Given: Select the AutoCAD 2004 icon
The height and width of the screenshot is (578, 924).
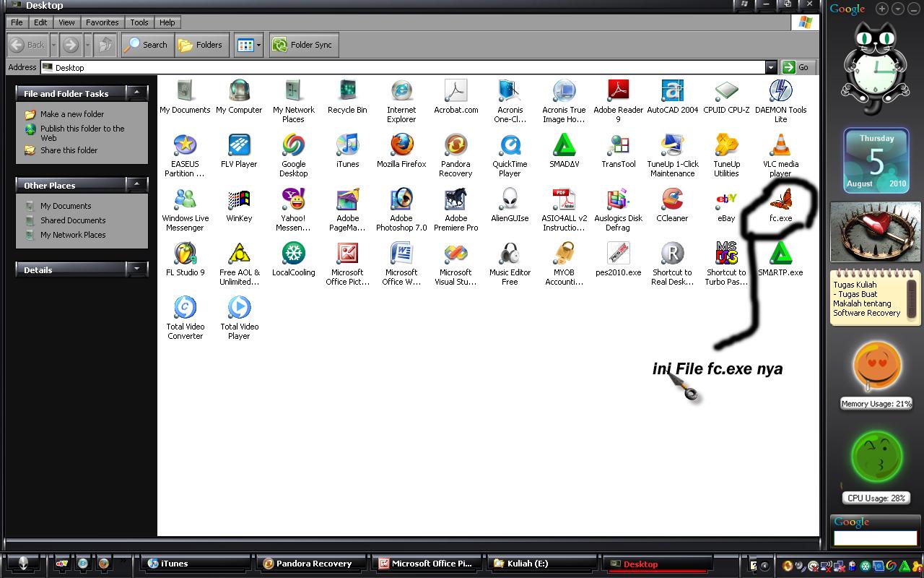Looking at the screenshot, I should point(672,91).
